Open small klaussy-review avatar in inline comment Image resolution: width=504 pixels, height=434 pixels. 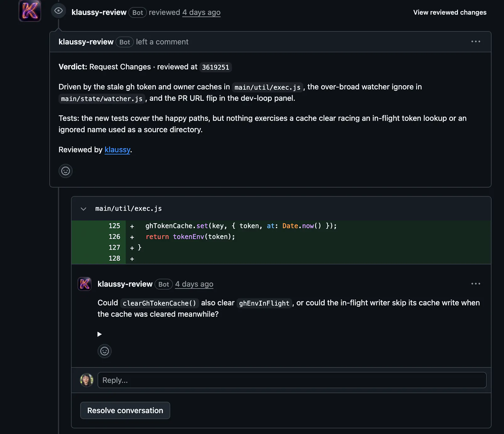click(84, 284)
